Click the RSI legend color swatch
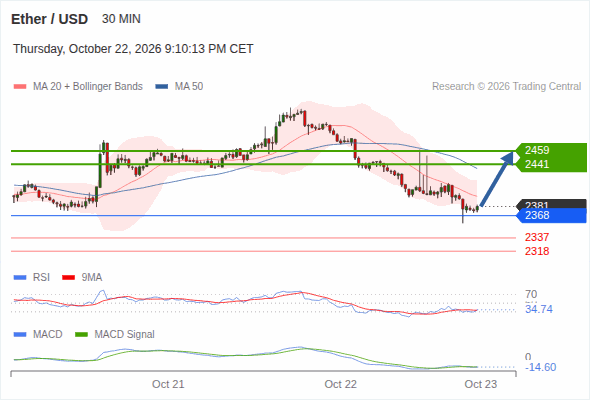 [x=20, y=278]
